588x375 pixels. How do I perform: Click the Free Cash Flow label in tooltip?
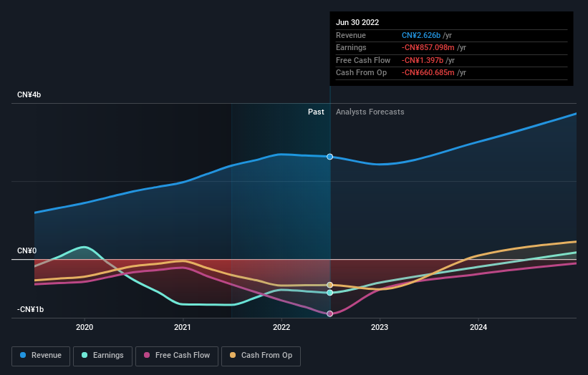[x=363, y=60]
